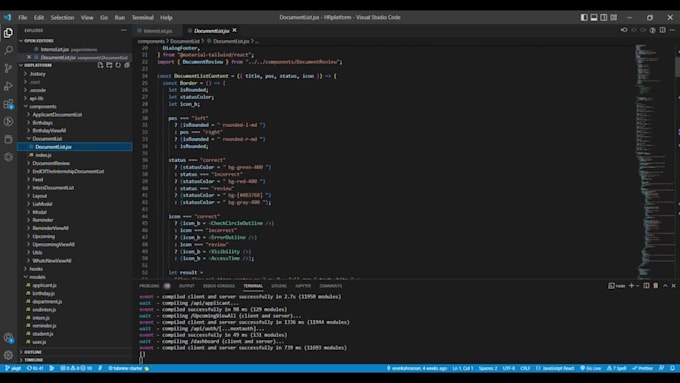Switch to the InternsList.jsx editor tab
This screenshot has height=383, width=680.
tap(157, 31)
